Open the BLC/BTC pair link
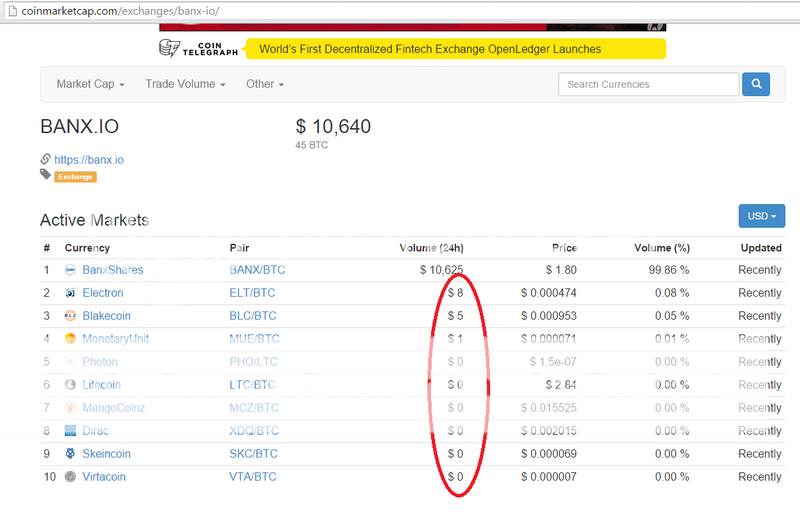The height and width of the screenshot is (512, 800). 253,316
